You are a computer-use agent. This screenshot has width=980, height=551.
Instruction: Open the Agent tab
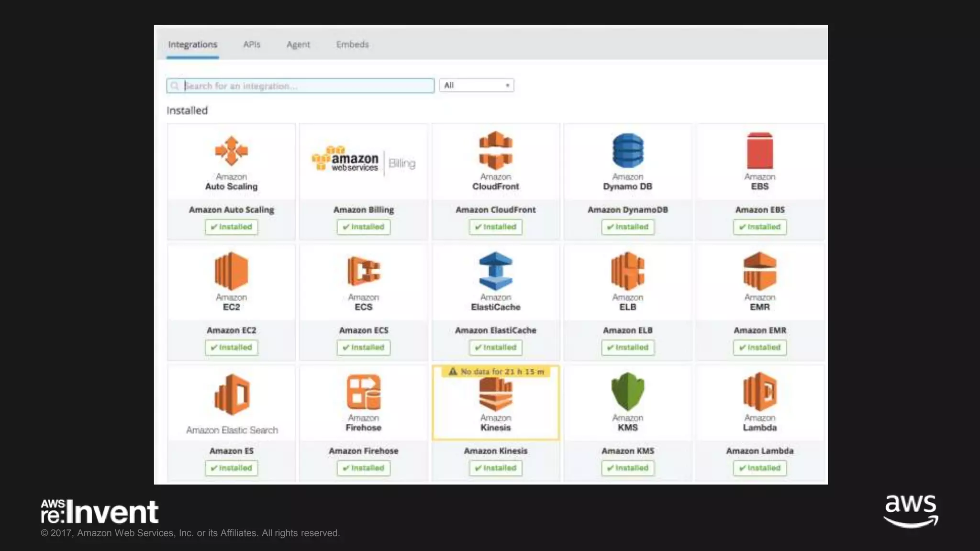coord(298,44)
